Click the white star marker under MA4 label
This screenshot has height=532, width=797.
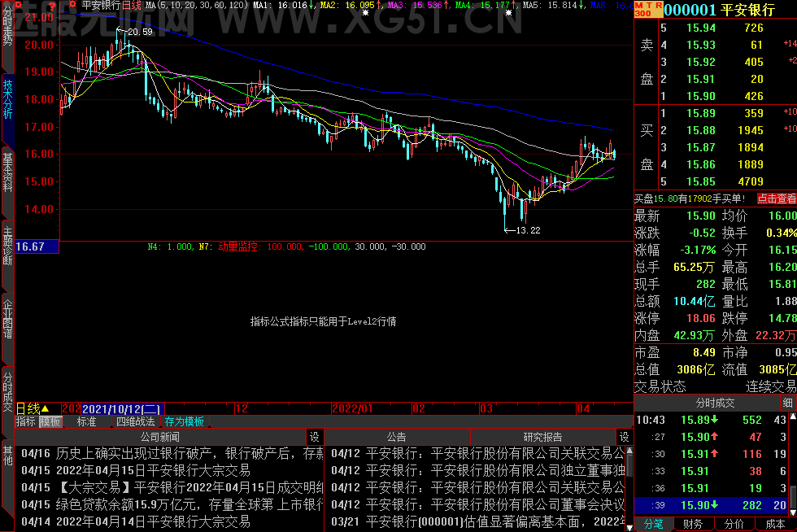[509, 13]
